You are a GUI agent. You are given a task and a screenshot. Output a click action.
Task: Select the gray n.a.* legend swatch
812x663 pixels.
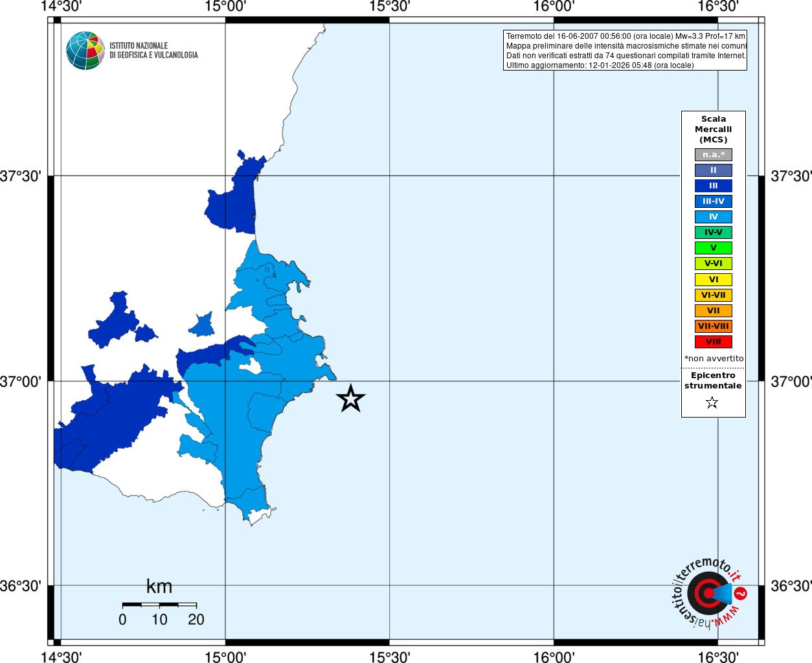point(714,155)
